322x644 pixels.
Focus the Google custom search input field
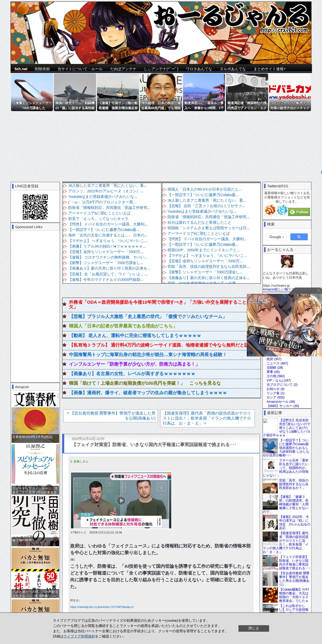[276, 237]
